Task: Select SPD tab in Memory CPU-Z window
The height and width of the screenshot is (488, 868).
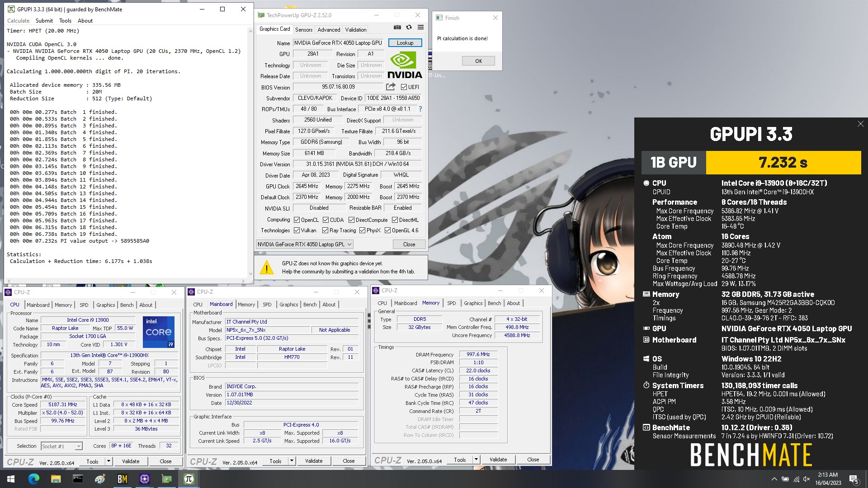Action: point(451,303)
